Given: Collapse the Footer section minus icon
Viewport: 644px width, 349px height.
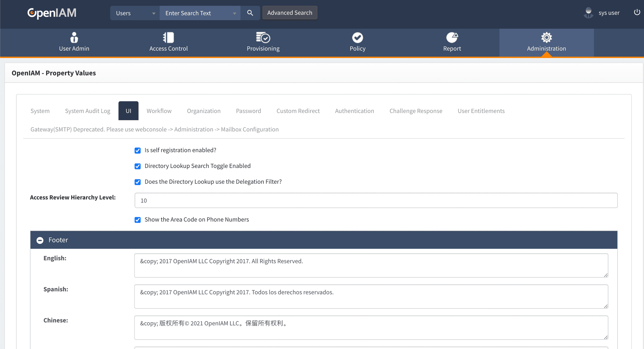Looking at the screenshot, I should 40,240.
